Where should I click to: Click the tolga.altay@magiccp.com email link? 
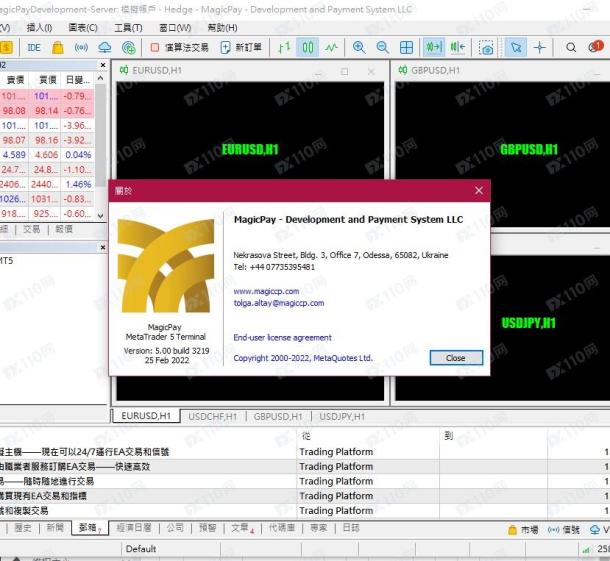[x=279, y=303]
